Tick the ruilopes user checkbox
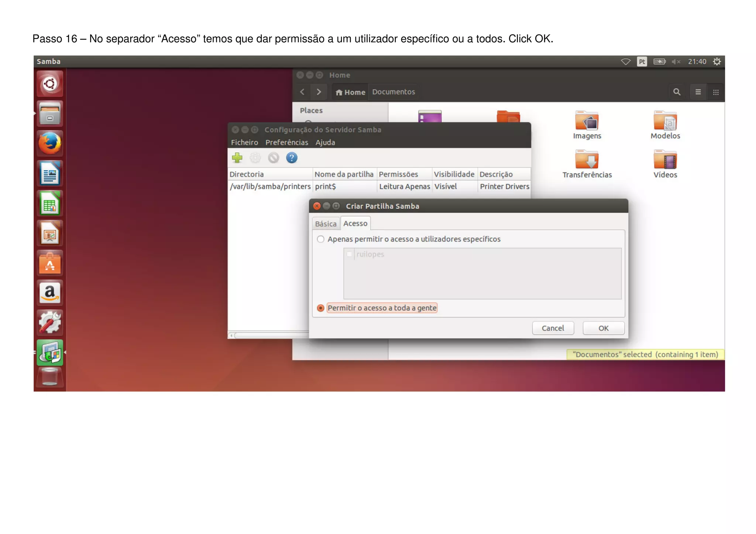The height and width of the screenshot is (534, 756). (349, 254)
